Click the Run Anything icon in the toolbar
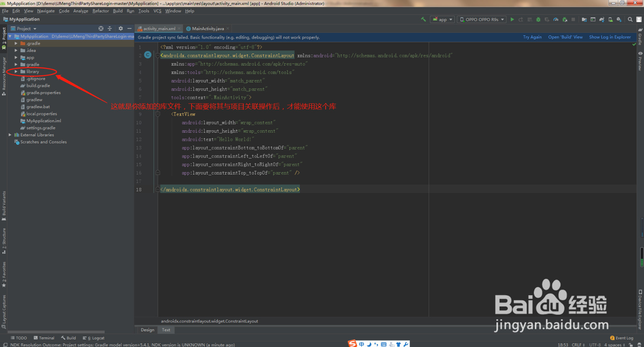644x347 pixels. [593, 19]
